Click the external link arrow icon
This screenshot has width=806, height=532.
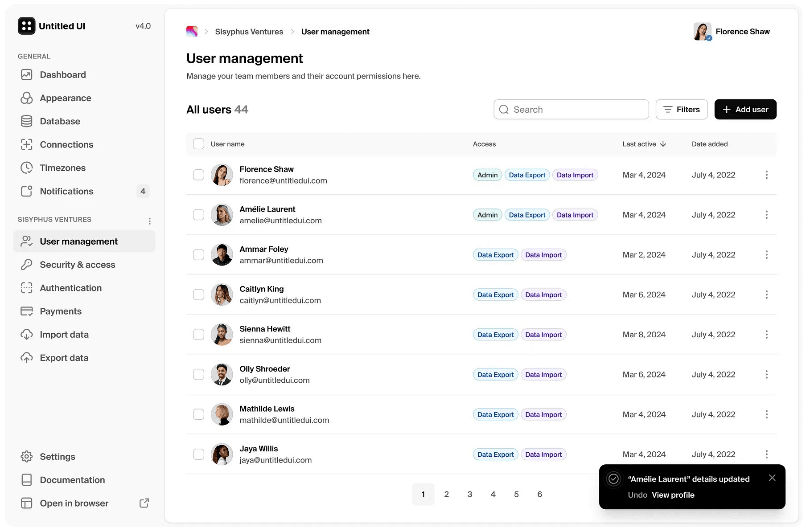(144, 503)
